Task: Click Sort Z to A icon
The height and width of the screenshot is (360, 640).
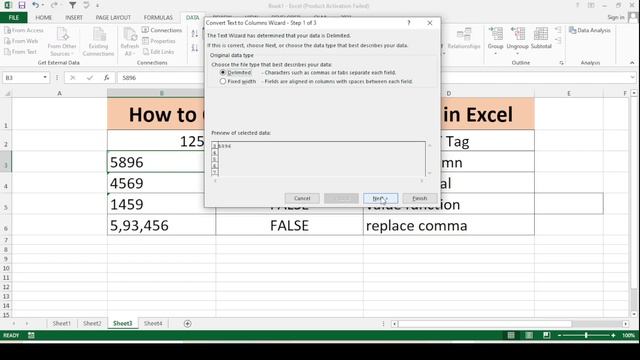Action: coord(195,48)
